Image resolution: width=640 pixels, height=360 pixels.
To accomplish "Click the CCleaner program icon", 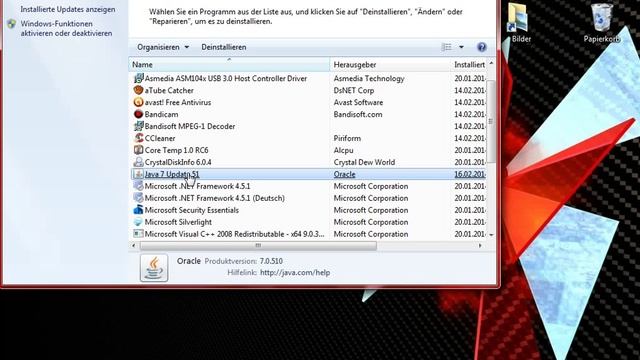I will [x=138, y=138].
